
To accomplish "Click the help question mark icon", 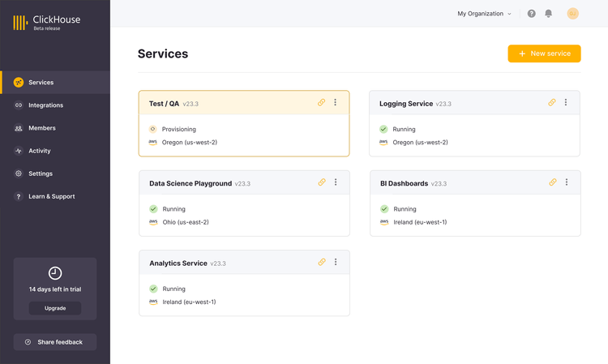I will [x=532, y=14].
